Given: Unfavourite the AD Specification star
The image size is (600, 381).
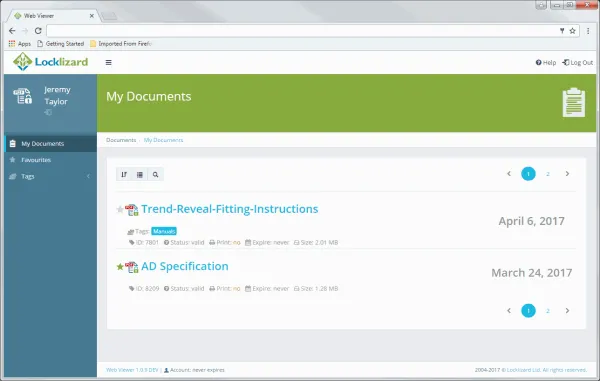Looking at the screenshot, I should [120, 267].
